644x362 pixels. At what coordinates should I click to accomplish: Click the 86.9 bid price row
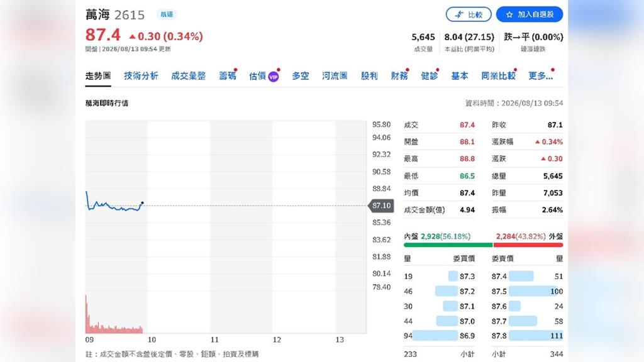click(440, 336)
